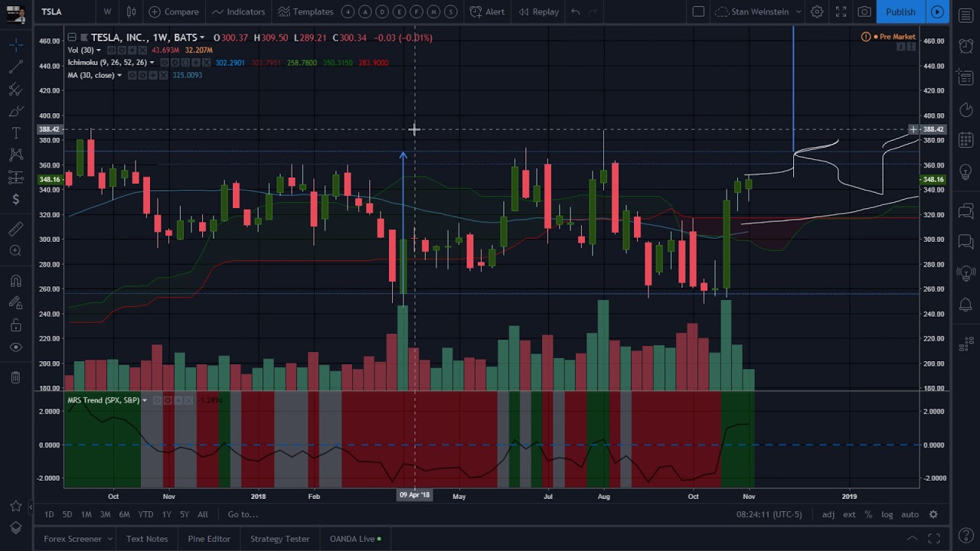Click the dollar sign icon in left toolbar

tap(15, 200)
